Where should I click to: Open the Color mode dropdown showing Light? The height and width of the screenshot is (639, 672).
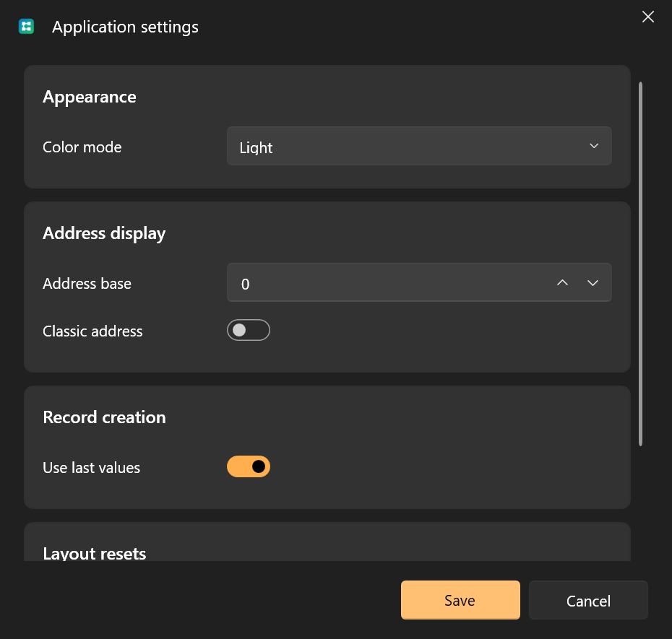click(x=418, y=146)
